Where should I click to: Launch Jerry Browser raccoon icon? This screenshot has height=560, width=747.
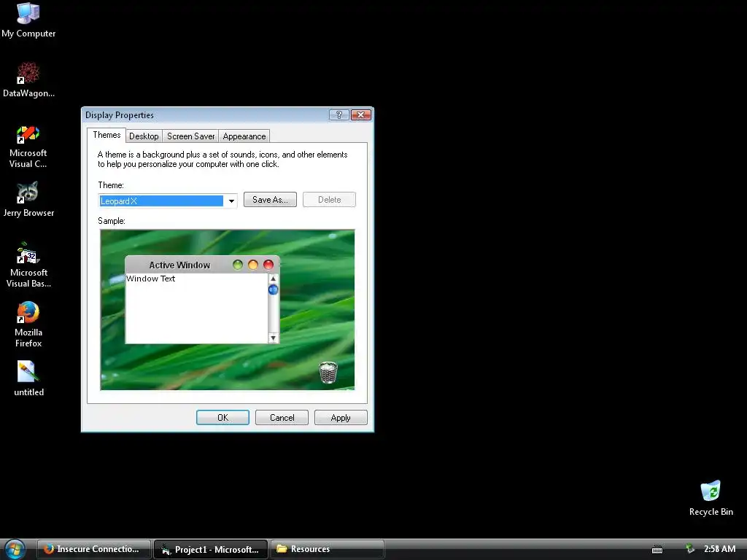coord(28,200)
